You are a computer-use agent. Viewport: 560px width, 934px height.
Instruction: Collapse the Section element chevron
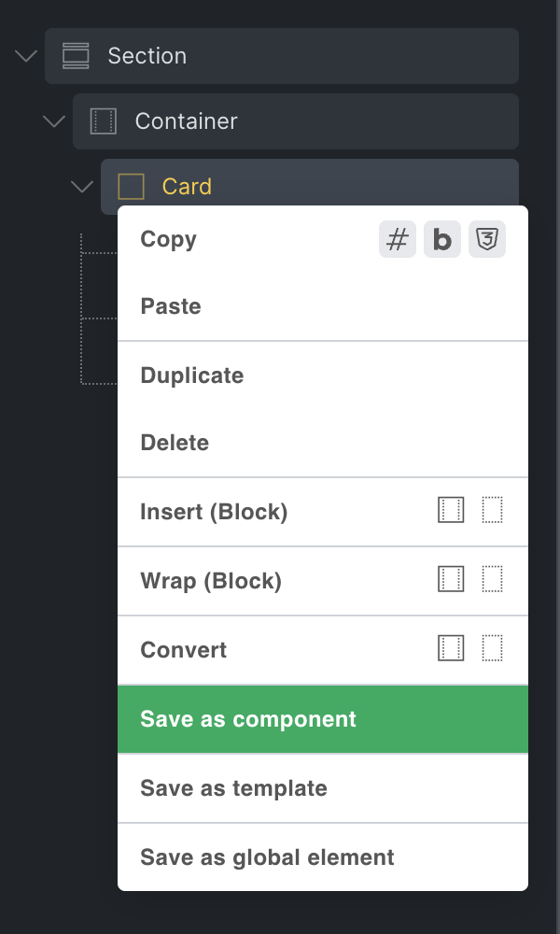pyautogui.click(x=26, y=56)
